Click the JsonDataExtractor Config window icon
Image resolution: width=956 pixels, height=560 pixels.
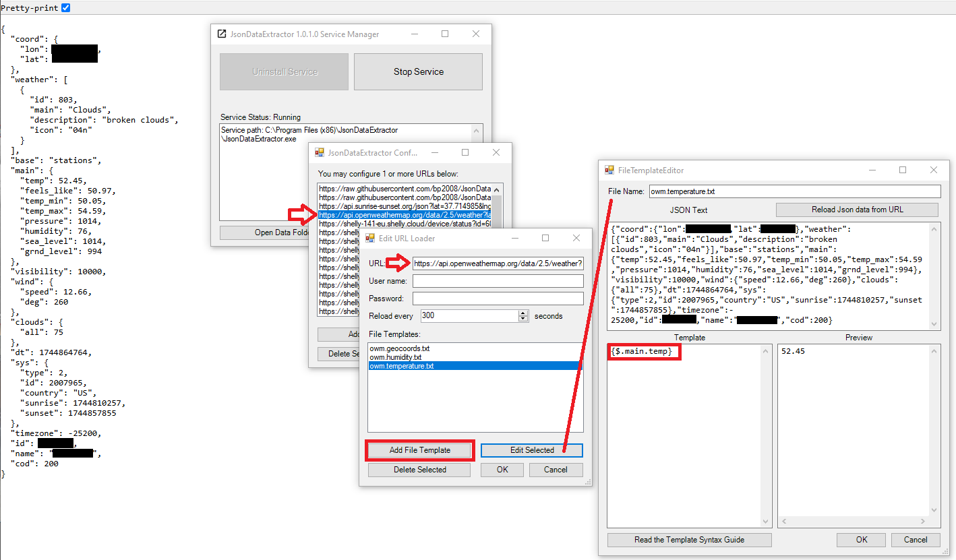[x=320, y=153]
